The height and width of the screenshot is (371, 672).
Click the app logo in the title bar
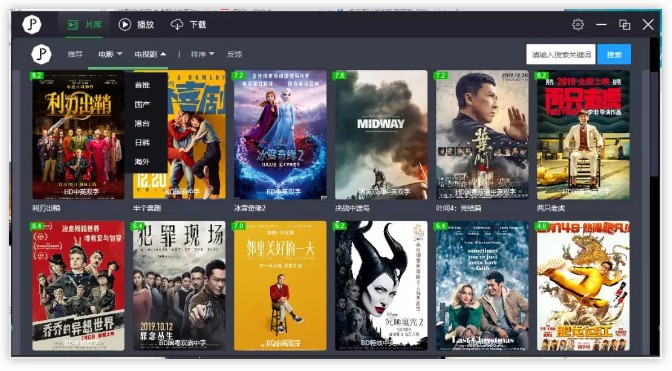click(x=32, y=24)
